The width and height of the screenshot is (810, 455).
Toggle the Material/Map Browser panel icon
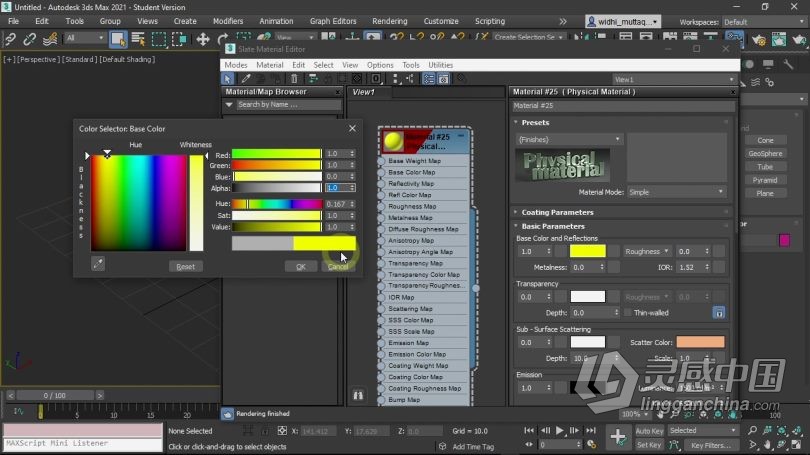(429, 79)
